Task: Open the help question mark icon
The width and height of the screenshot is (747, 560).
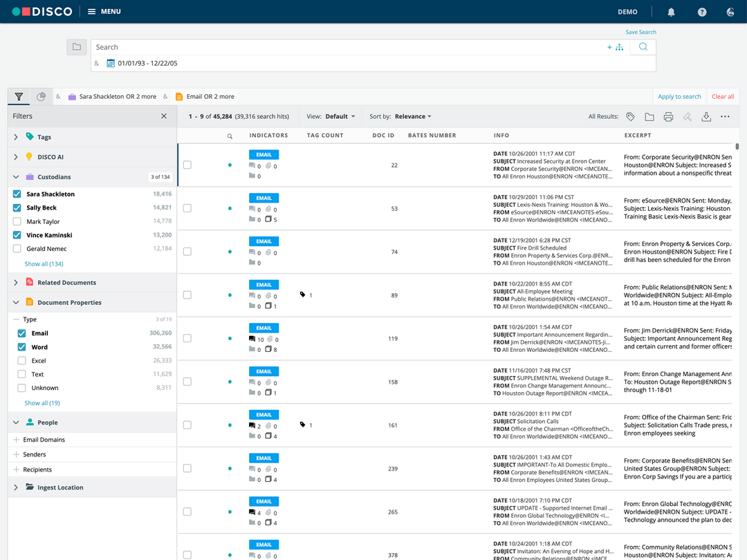Action: tap(702, 12)
